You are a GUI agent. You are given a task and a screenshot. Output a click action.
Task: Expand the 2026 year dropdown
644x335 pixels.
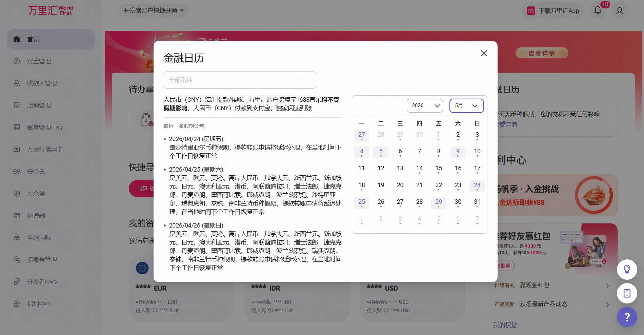pos(425,106)
